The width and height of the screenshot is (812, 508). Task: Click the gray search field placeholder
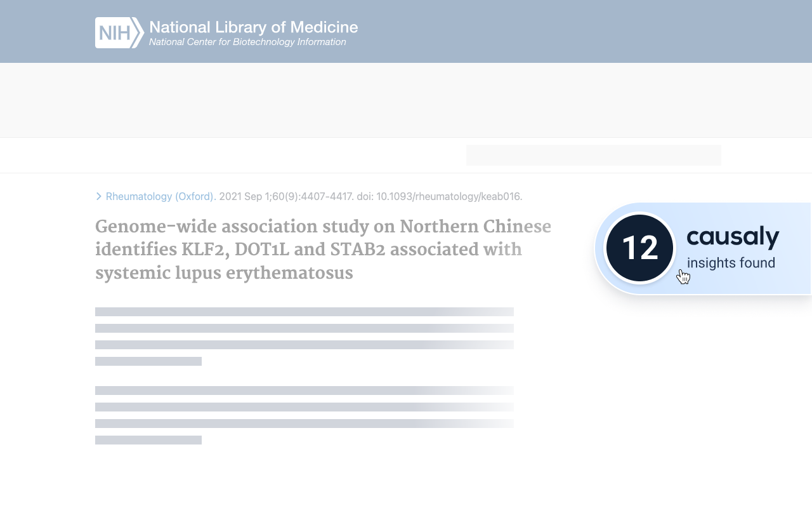click(593, 156)
